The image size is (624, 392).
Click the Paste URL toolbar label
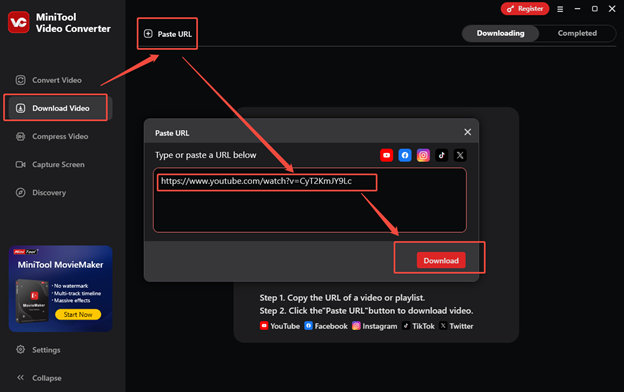pos(175,34)
